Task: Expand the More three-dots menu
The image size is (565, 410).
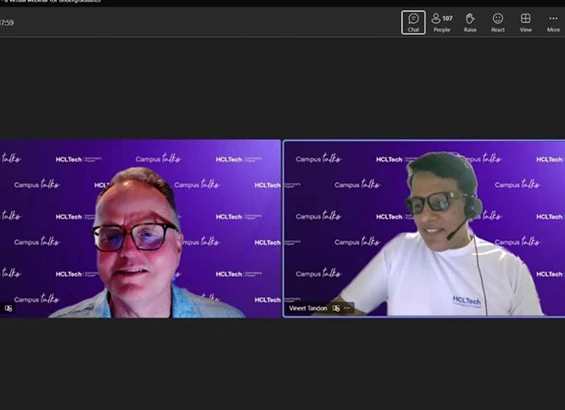Action: coord(553,18)
